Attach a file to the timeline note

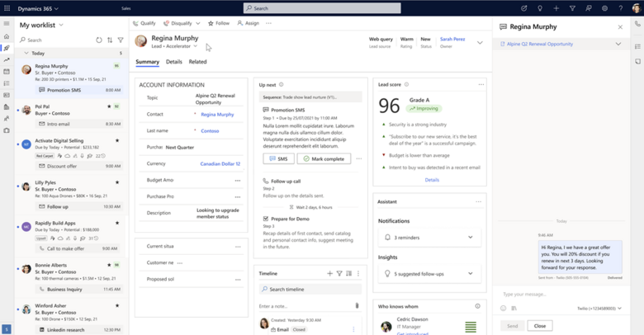[x=357, y=306]
